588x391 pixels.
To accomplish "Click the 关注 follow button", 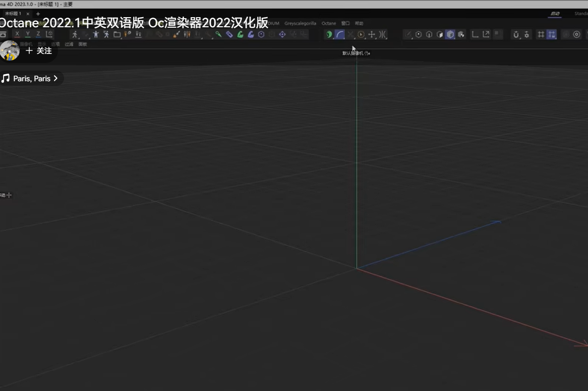I will [x=39, y=50].
